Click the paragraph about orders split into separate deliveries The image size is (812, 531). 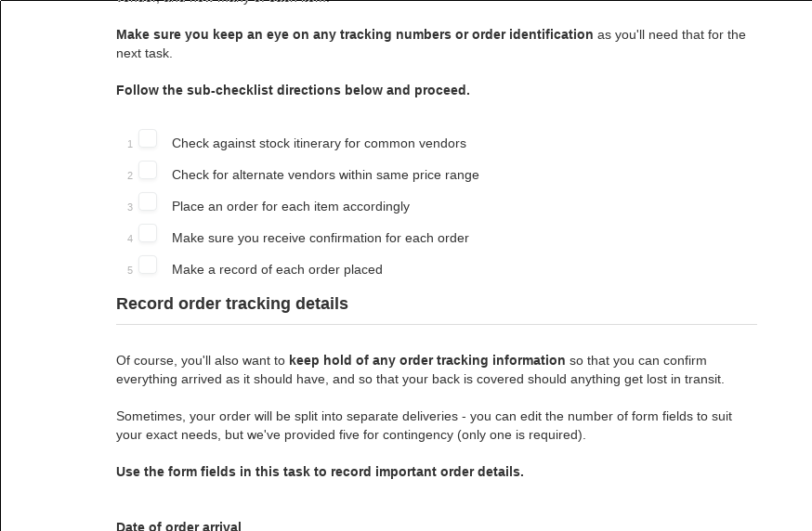click(425, 425)
